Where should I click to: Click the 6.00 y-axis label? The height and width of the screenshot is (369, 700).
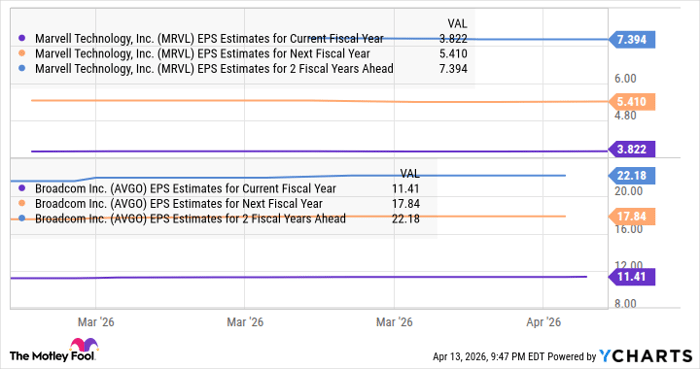point(625,79)
